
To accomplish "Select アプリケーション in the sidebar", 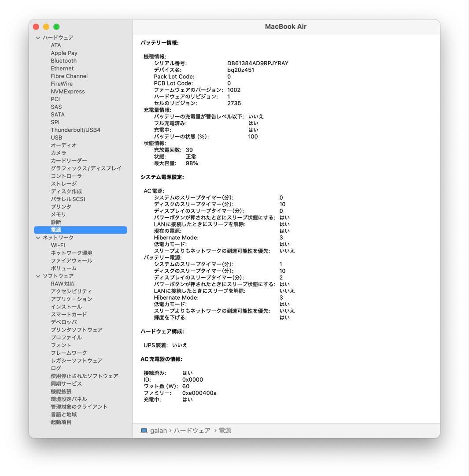I will [72, 299].
